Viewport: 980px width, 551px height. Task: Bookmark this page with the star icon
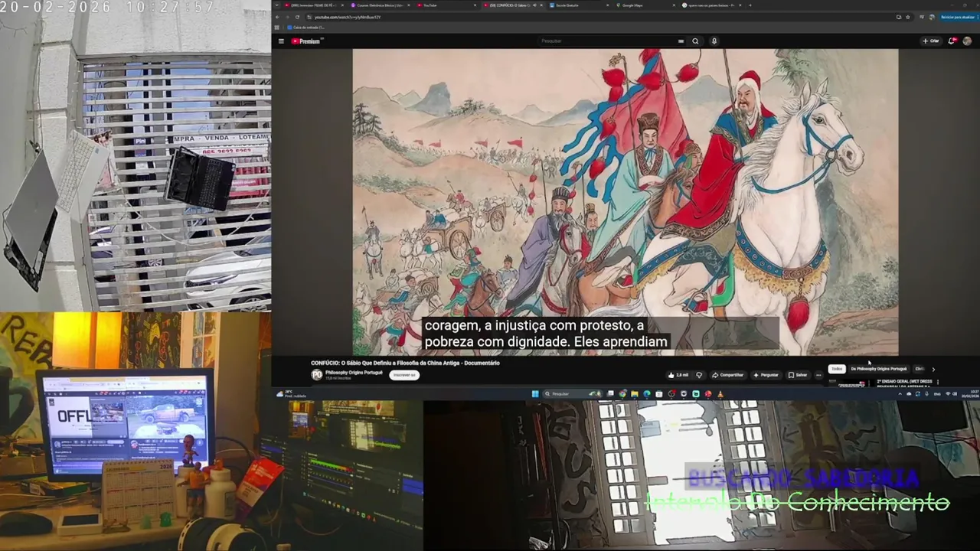909,17
